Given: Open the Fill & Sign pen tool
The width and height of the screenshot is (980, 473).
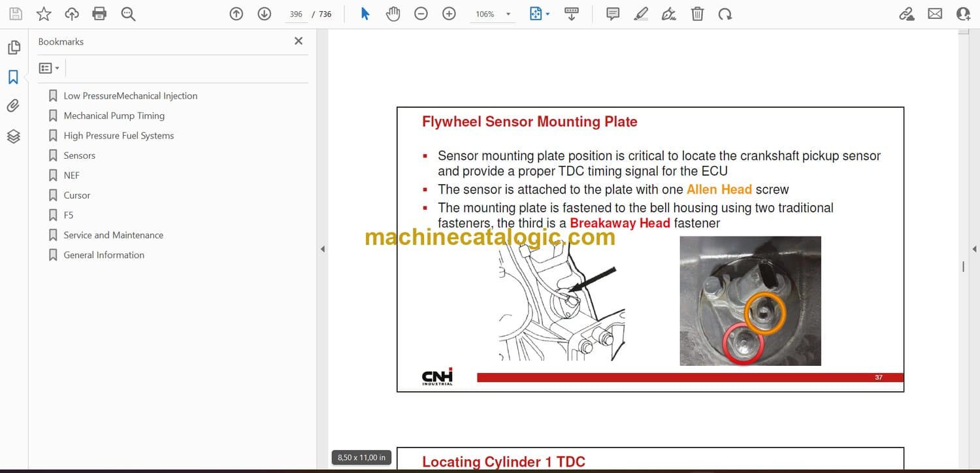Looking at the screenshot, I should [x=668, y=14].
